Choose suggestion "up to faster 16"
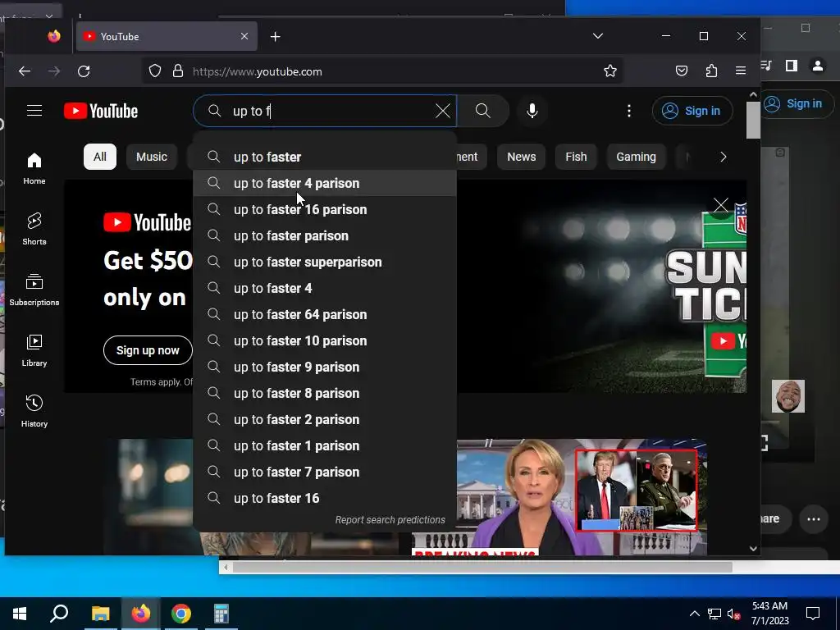The image size is (840, 630). (325, 498)
